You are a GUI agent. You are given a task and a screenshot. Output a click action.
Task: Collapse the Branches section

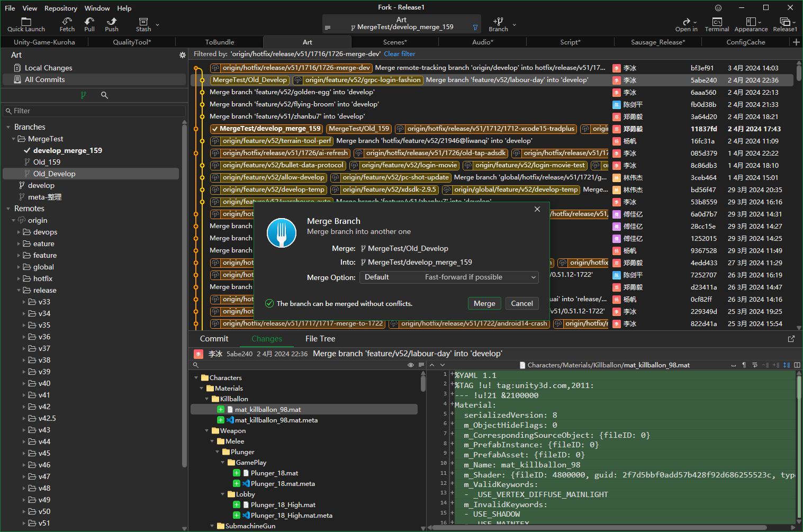tap(8, 127)
